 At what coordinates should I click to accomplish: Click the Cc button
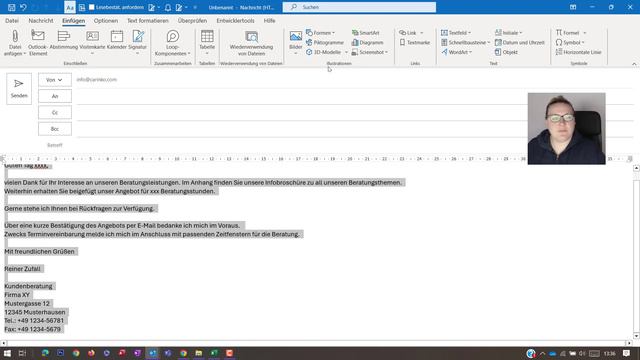coord(55,113)
